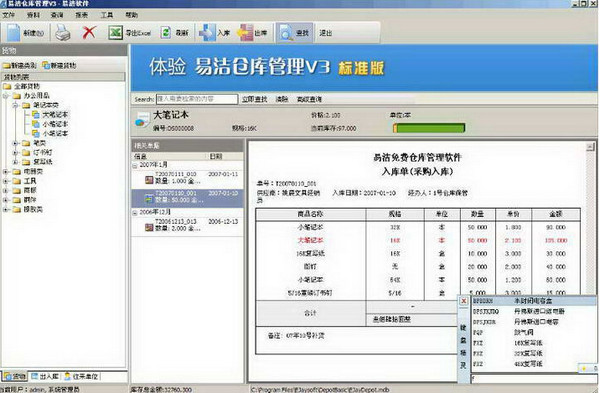Screen dimensions: 600x393
Task: Switch to the 货物 bottom tab
Action: click(15, 377)
